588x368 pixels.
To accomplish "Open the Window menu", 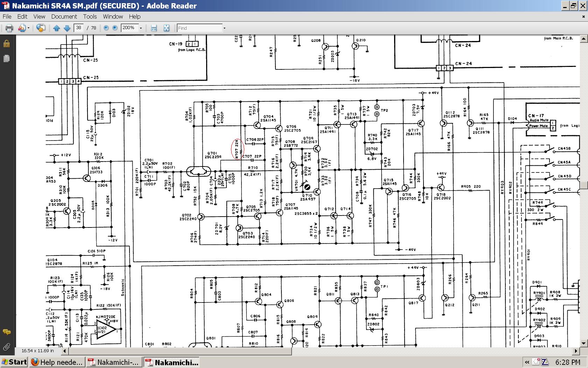I will pos(113,16).
